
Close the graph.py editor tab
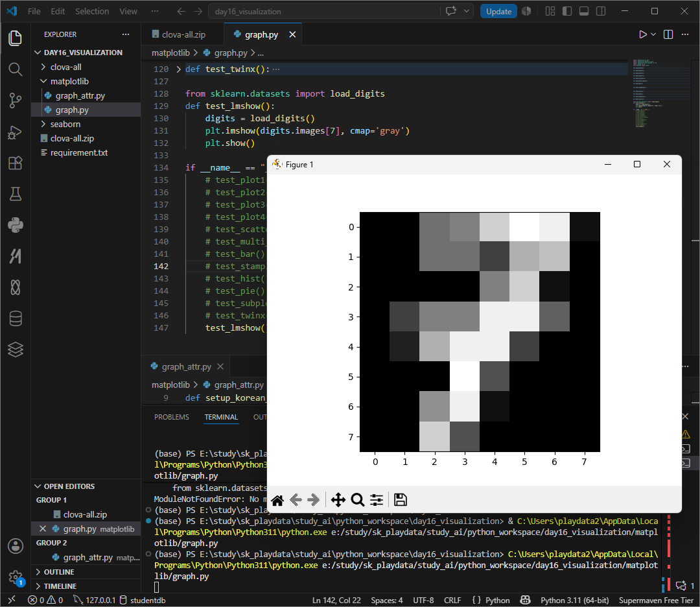(x=292, y=34)
